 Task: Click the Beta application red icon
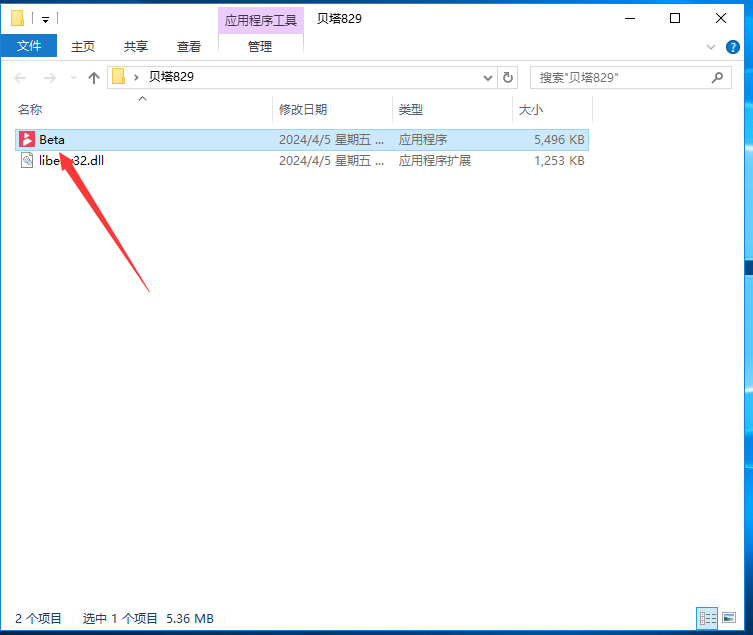tap(27, 140)
